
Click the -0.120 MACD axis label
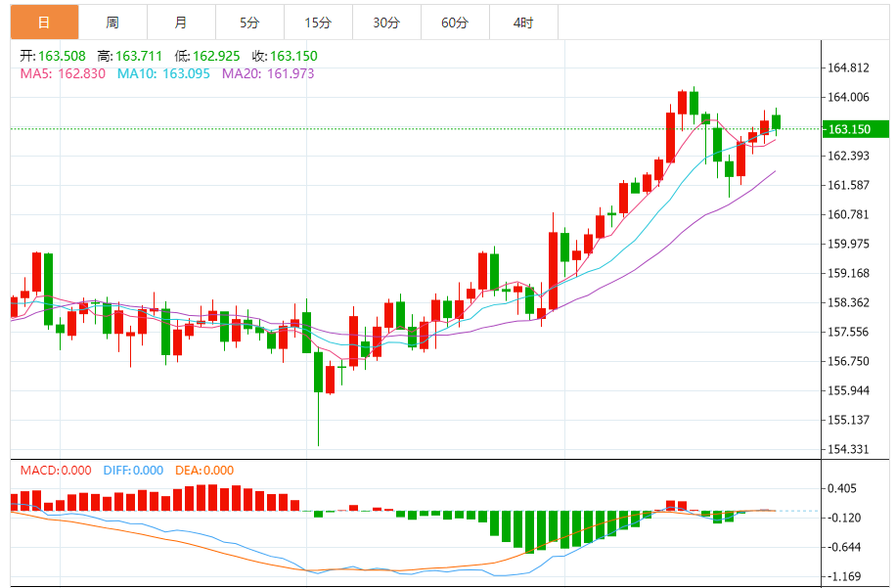click(844, 518)
